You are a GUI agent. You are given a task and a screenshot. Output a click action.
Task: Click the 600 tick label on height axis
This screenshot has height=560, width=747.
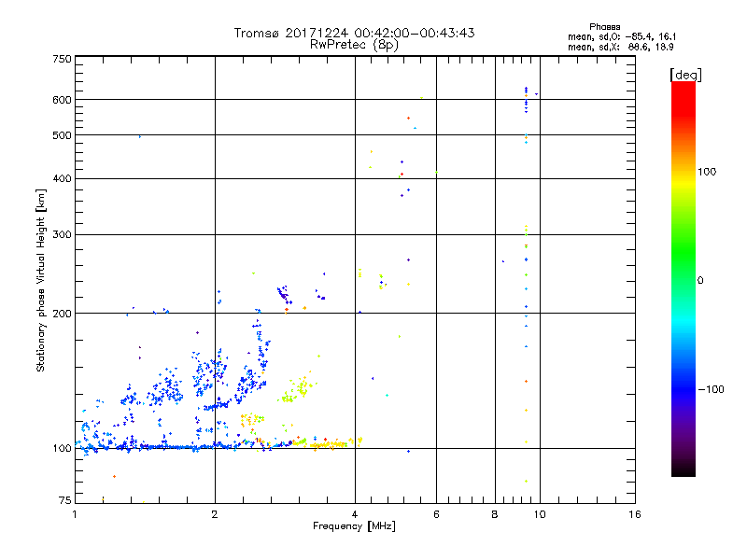62,100
